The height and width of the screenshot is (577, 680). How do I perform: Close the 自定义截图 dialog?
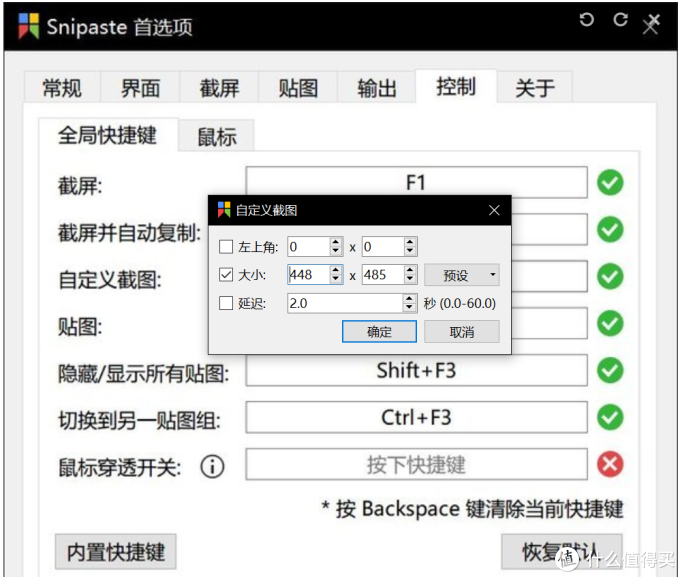[494, 210]
